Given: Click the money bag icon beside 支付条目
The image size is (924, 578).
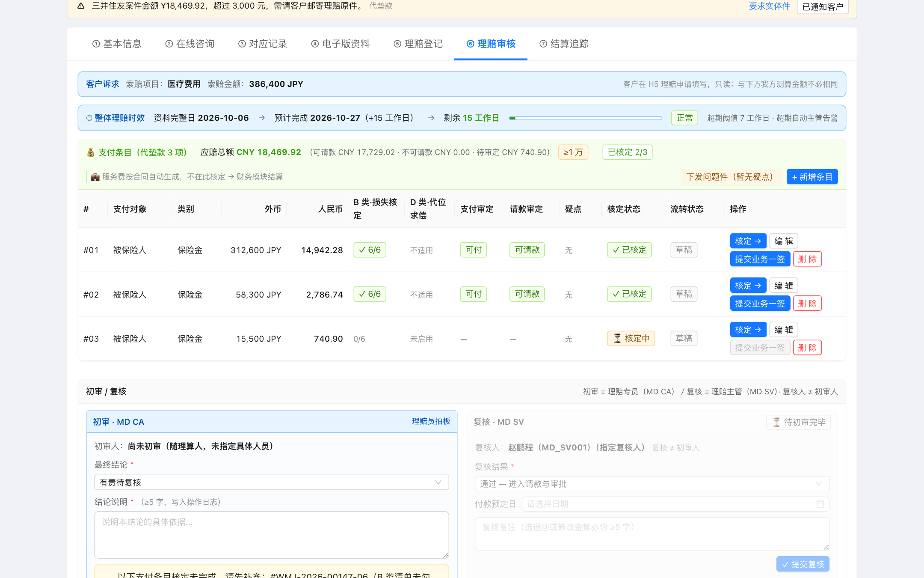Looking at the screenshot, I should coord(91,152).
